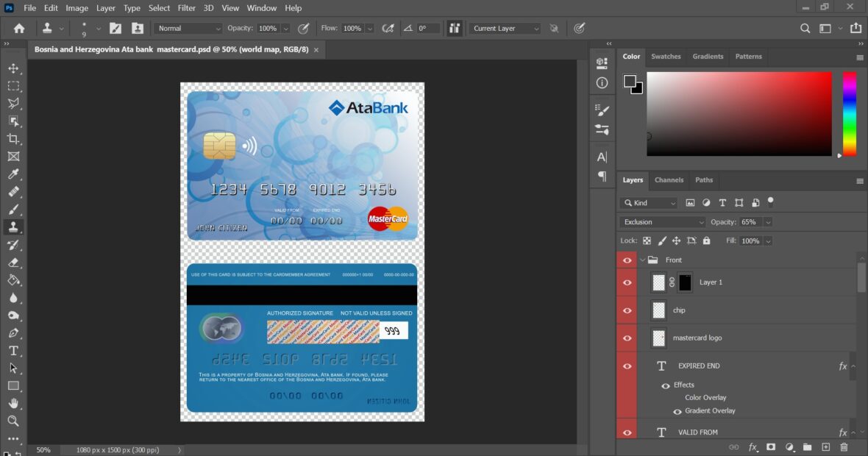Select the Object Selection tool
The height and width of the screenshot is (456, 868).
point(13,121)
